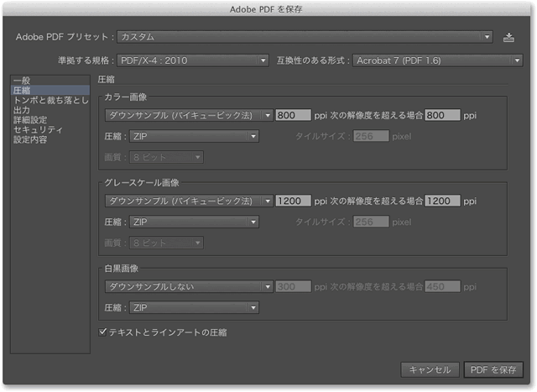
Task: Open color image ZIP compression dropdown
Action: (194, 136)
